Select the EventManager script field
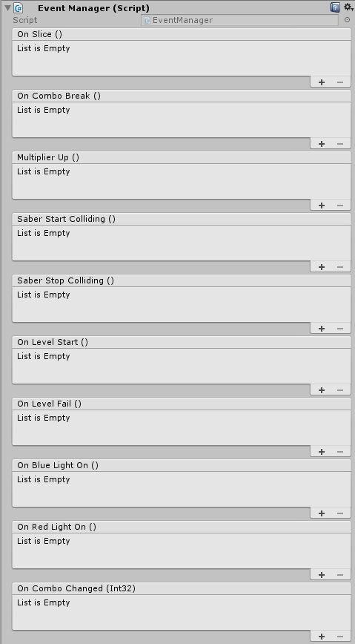 pyautogui.click(x=239, y=20)
